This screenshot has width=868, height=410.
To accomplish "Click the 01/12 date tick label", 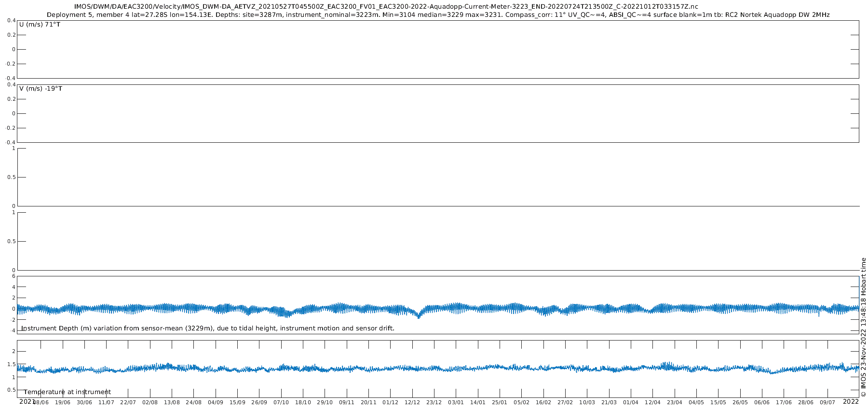I will [390, 402].
